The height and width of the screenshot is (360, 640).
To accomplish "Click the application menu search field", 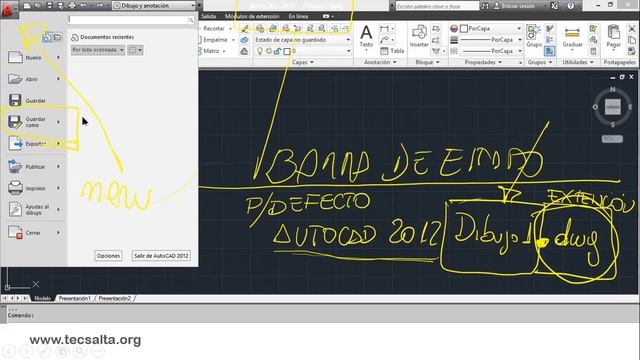I will [131, 20].
